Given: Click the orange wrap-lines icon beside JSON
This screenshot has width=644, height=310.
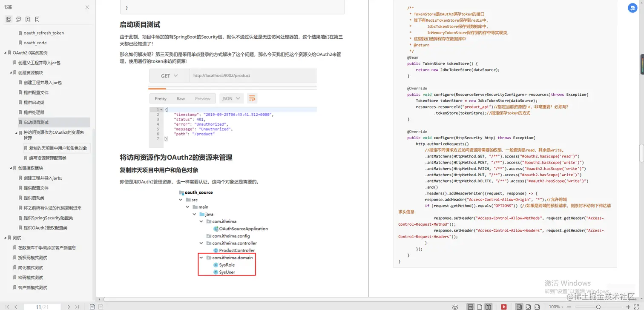Looking at the screenshot, I should pos(252,98).
